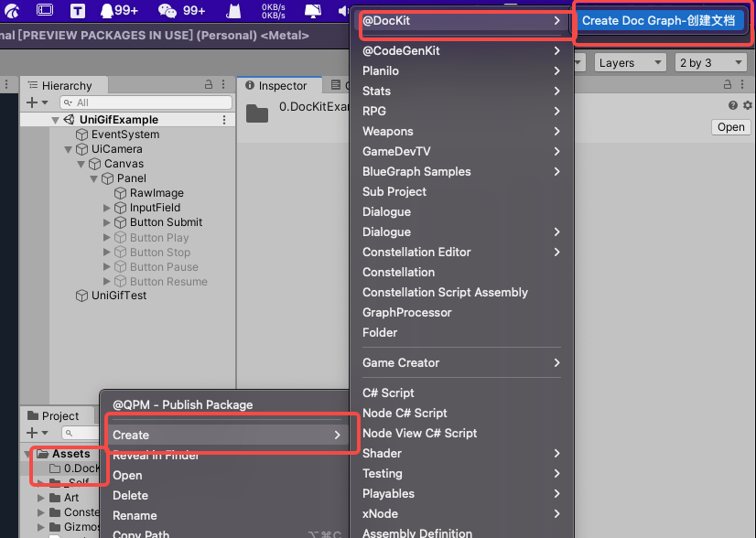Open the Weapons submenu
756x538 pixels.
tap(462, 131)
